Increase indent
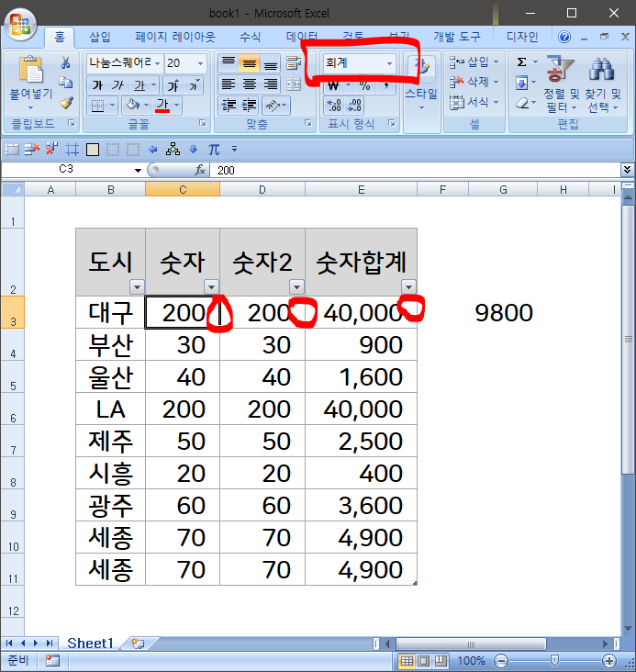This screenshot has width=636, height=672. tap(249, 106)
